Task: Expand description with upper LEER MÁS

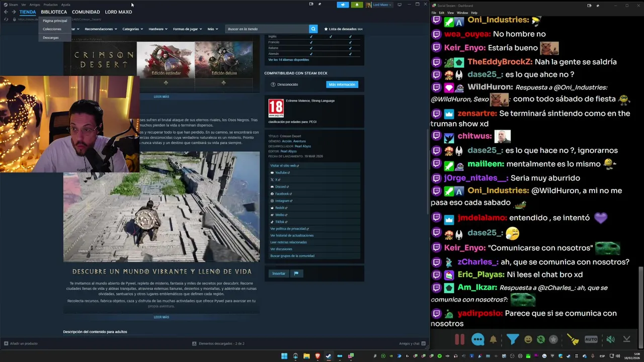Action: pyautogui.click(x=162, y=97)
